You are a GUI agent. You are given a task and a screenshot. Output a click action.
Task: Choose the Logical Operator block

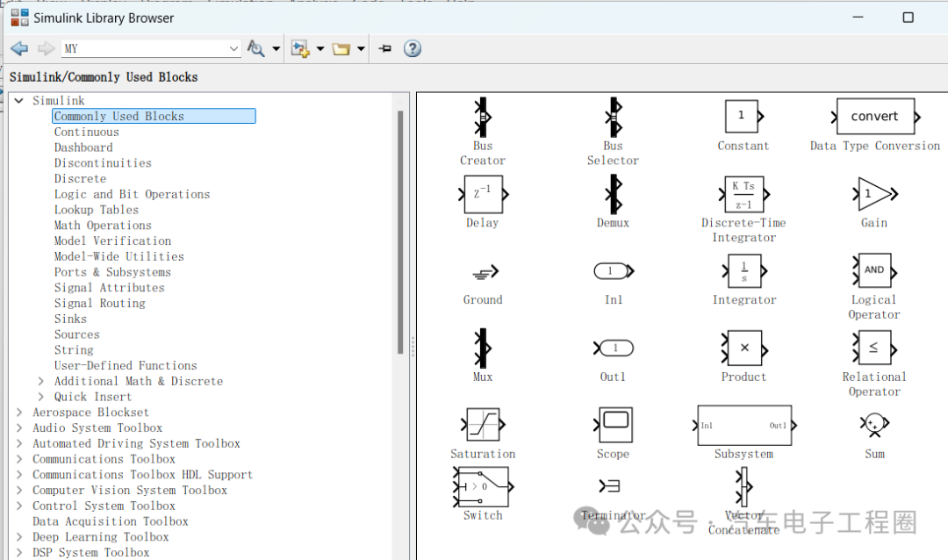874,270
